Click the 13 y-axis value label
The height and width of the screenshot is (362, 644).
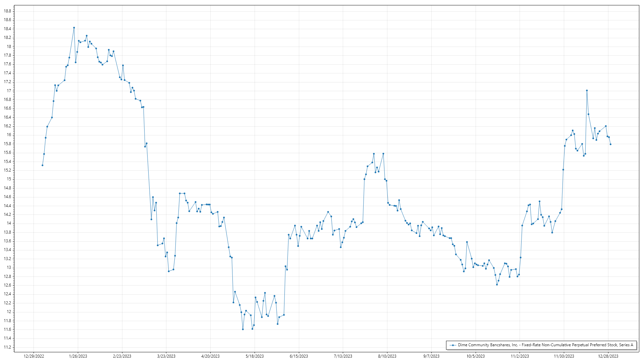(x=9, y=267)
